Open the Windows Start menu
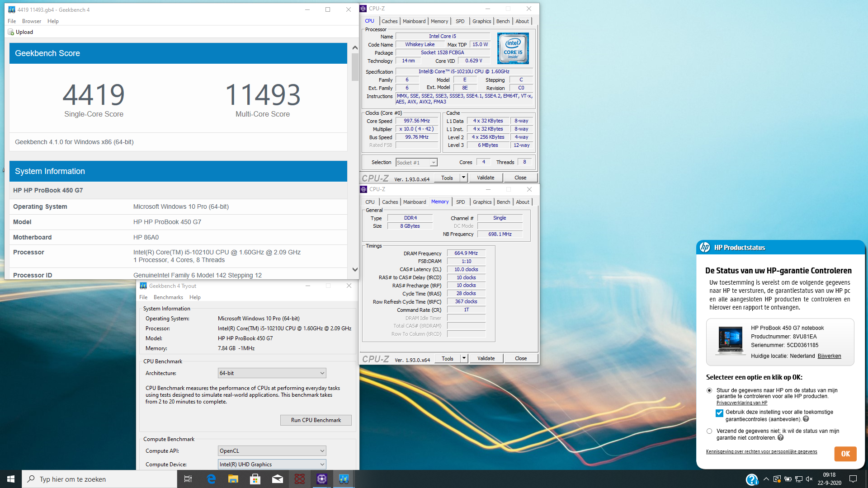 click(11, 479)
